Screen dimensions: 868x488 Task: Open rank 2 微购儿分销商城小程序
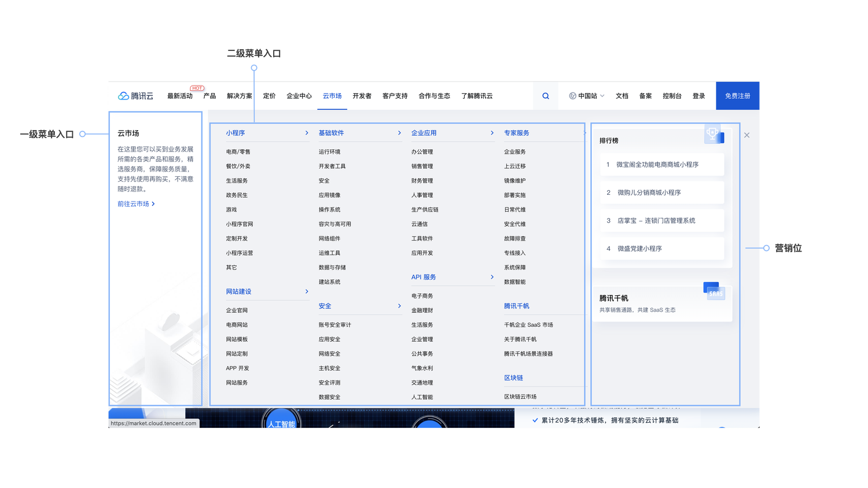[662, 193]
